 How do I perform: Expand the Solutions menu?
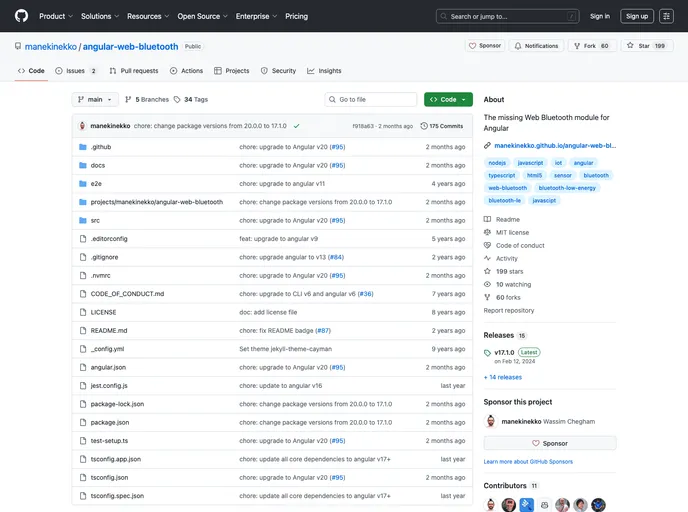pyautogui.click(x=100, y=16)
